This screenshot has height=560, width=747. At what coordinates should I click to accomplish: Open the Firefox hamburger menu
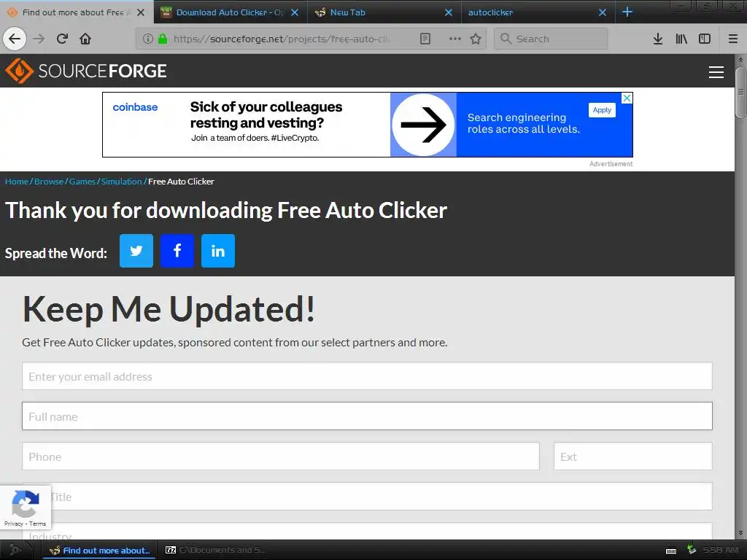tap(733, 39)
